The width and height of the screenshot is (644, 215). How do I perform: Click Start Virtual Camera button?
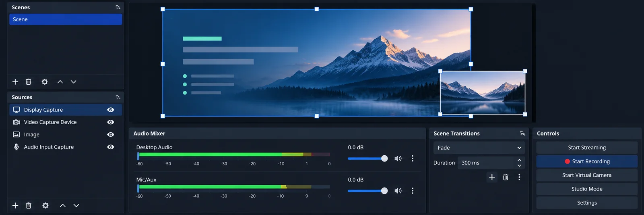pos(587,175)
